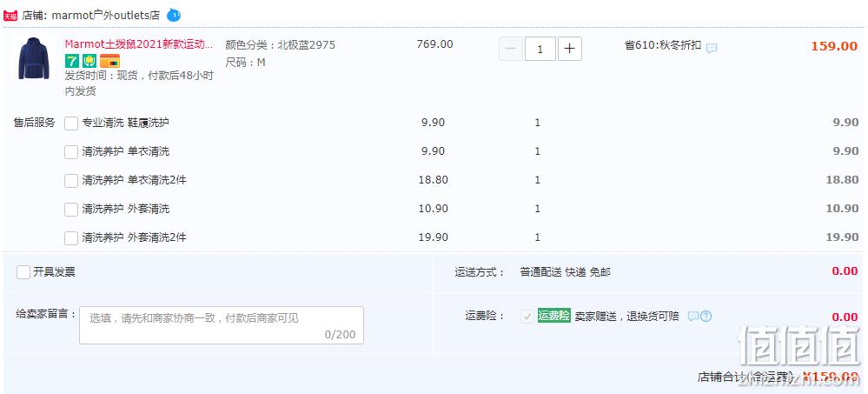This screenshot has width=868, height=394.
Task: Click the 10.90 unit price in 外套清洗 row
Action: (x=433, y=209)
